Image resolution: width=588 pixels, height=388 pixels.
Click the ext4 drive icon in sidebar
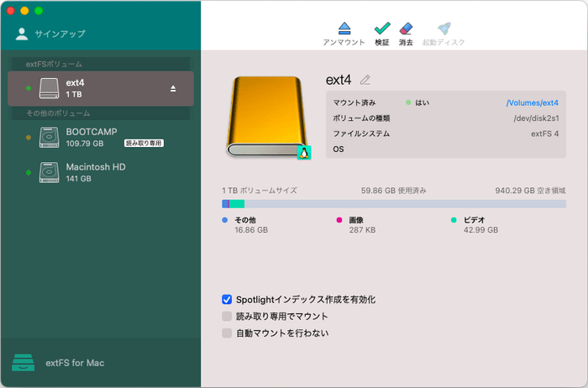49,88
